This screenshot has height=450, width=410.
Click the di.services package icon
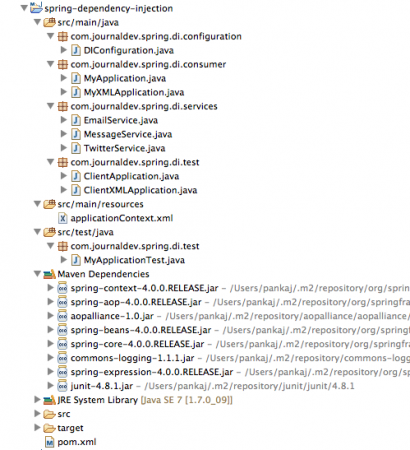63,106
